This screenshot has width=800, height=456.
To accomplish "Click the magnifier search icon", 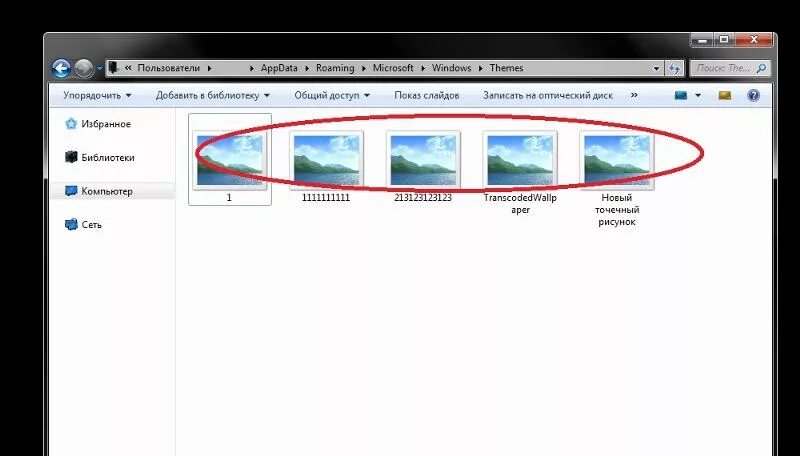I will 761,68.
